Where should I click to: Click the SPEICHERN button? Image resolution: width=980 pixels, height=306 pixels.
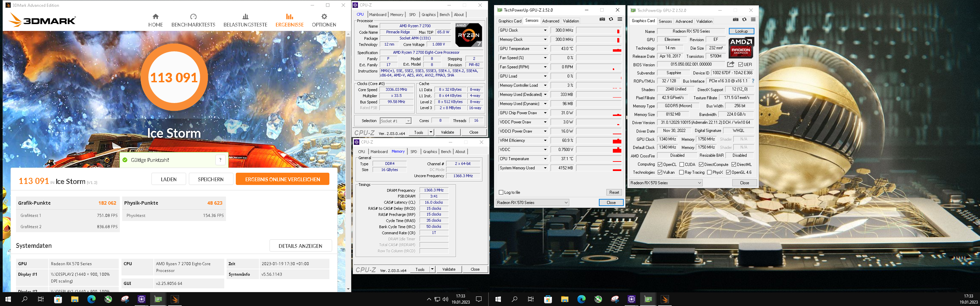coord(211,179)
